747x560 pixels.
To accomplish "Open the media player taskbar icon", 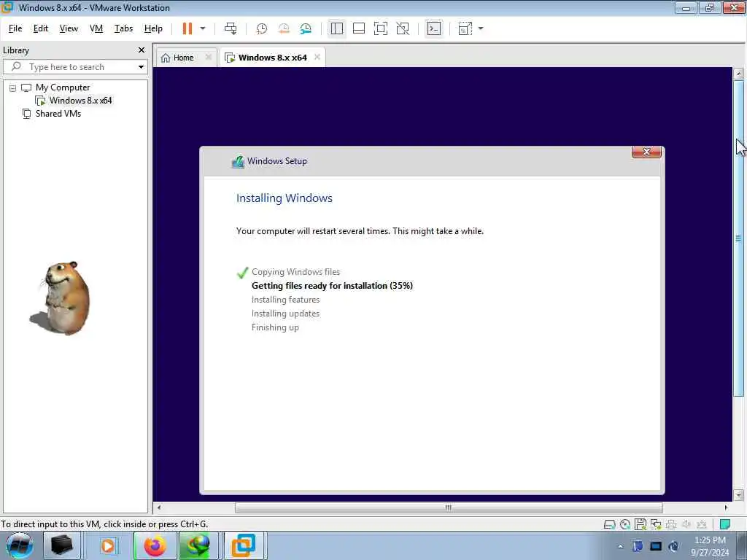I will point(108,545).
